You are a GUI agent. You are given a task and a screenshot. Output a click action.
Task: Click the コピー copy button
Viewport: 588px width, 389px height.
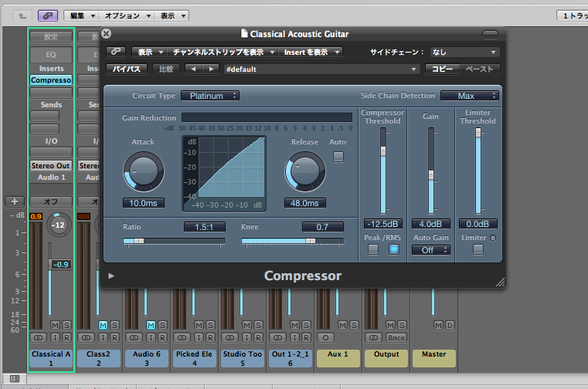(x=443, y=69)
